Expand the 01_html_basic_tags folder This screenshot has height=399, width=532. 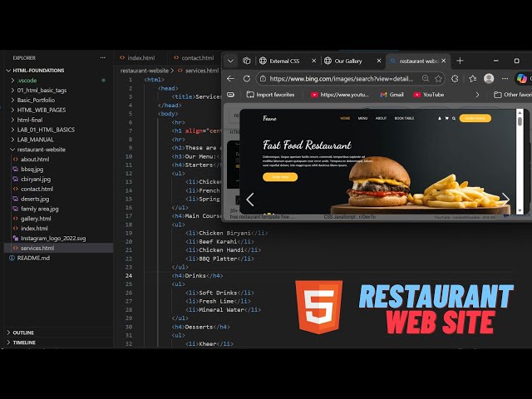point(42,91)
